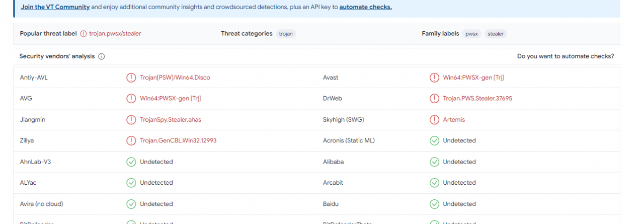
Task: Click the popular threat label trojan.pwsx/stealer text
Action: click(x=115, y=34)
